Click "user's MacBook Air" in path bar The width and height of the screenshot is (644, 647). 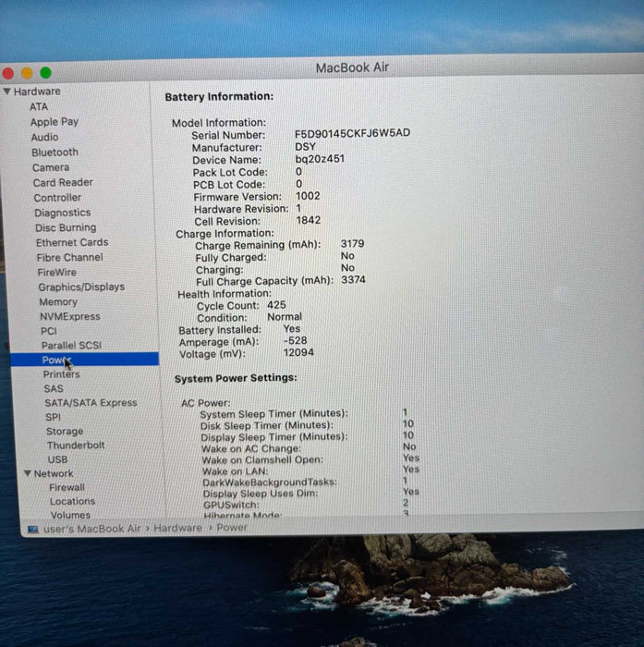click(91, 529)
